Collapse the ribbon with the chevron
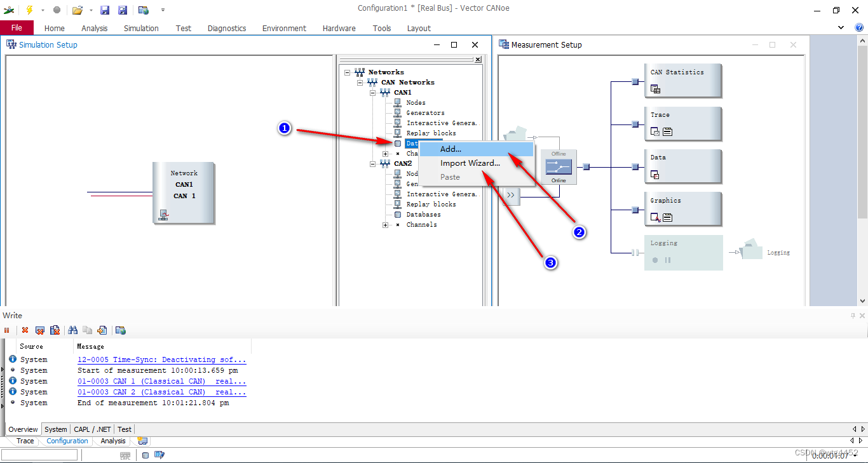Viewport: 868px width, 463px height. (841, 28)
